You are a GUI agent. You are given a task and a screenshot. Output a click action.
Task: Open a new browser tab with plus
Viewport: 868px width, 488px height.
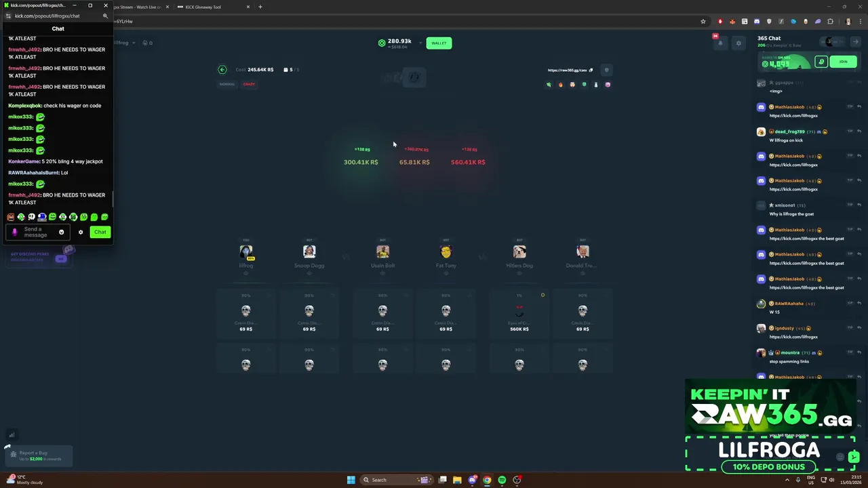point(260,7)
